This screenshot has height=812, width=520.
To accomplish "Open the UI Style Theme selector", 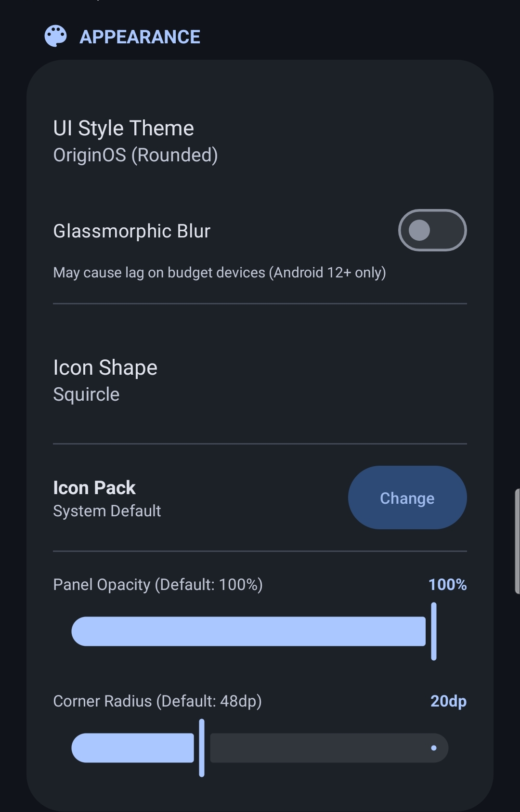I will [x=124, y=129].
